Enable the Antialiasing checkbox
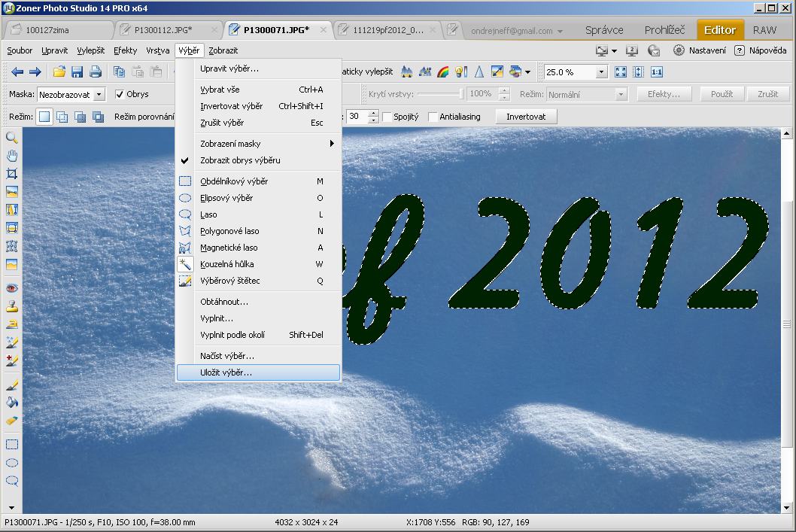Screen dimensions: 796x532 [x=433, y=117]
